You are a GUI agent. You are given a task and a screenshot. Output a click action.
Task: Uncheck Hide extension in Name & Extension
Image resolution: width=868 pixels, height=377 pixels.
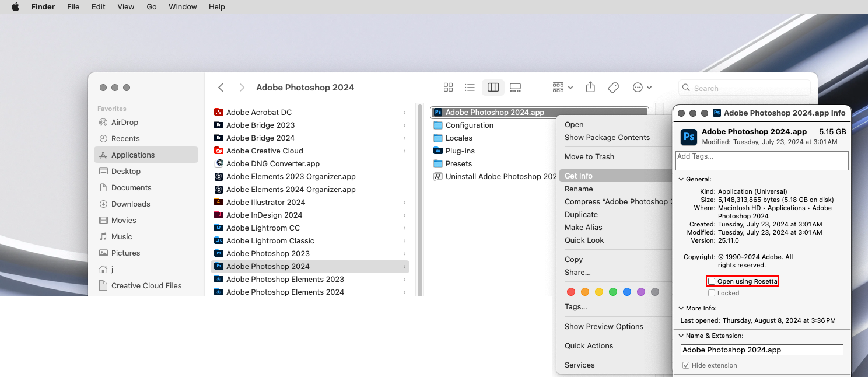point(686,365)
